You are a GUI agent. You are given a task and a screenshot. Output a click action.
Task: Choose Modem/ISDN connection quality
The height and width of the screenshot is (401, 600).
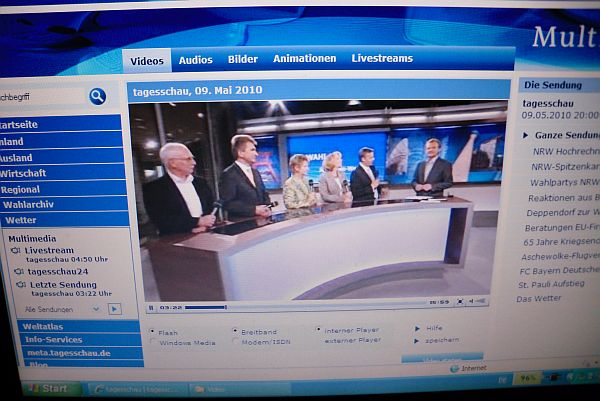(235, 341)
